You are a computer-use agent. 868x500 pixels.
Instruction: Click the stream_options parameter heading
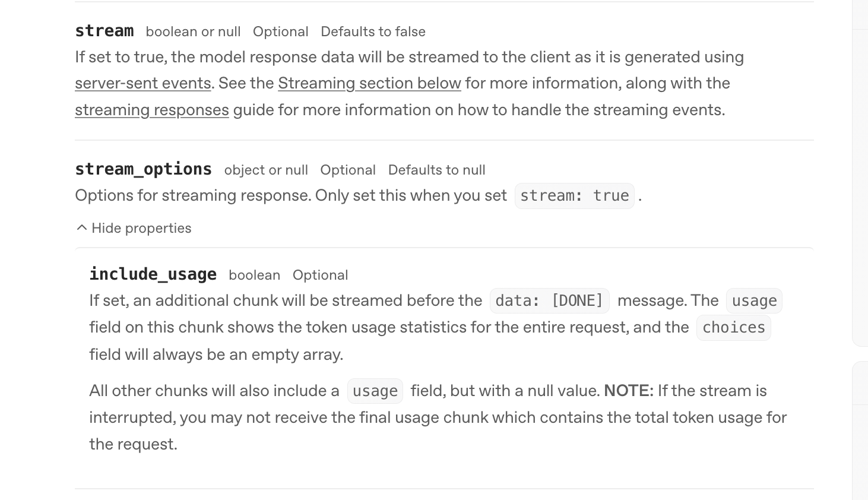pos(143,169)
